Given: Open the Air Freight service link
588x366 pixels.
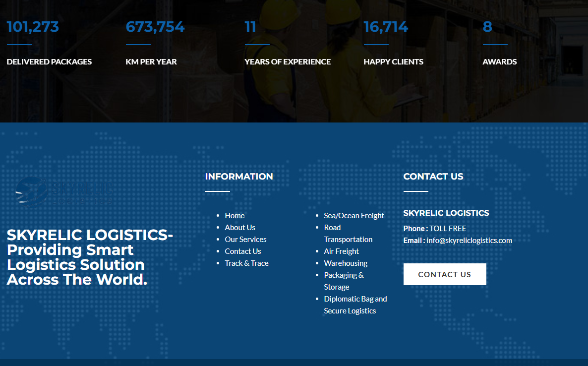Looking at the screenshot, I should tap(341, 251).
